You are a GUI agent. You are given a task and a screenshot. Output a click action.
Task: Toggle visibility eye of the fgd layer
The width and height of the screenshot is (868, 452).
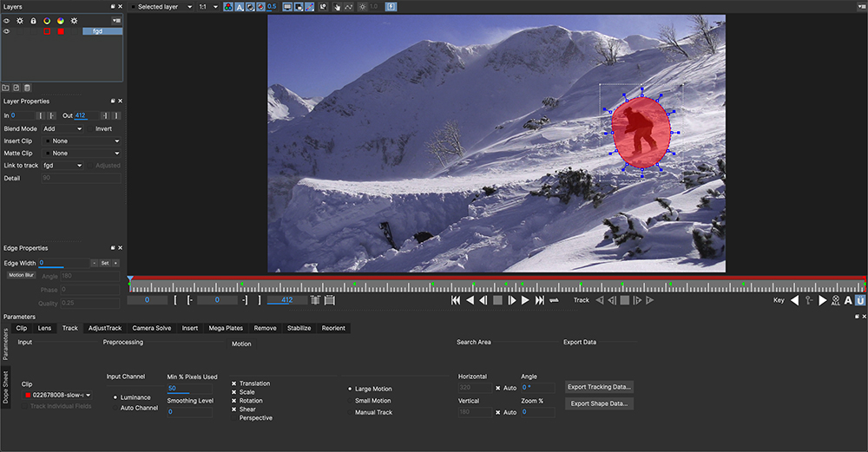tap(6, 31)
